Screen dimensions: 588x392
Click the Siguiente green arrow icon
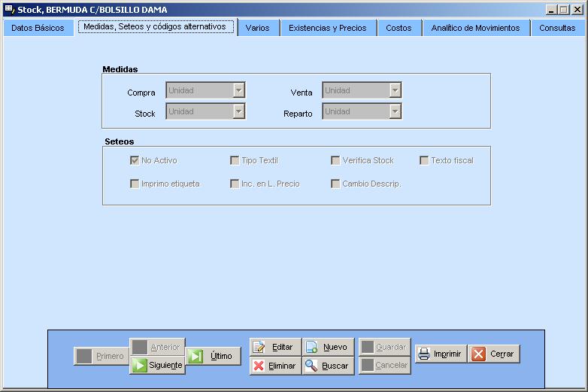click(x=139, y=365)
